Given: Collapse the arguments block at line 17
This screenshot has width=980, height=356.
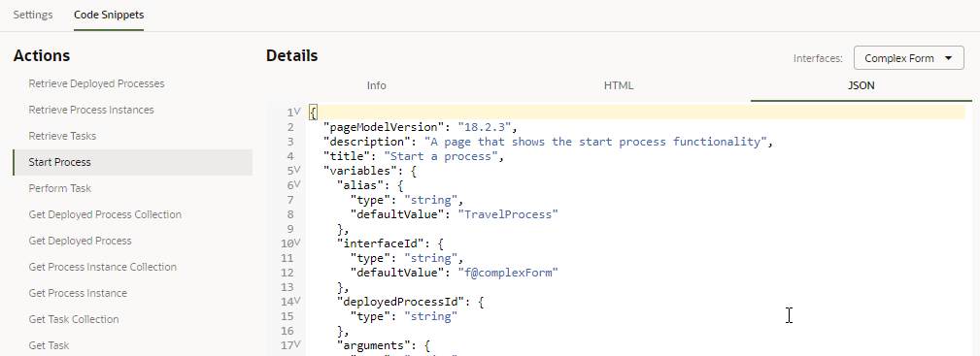Looking at the screenshot, I should coord(297,343).
